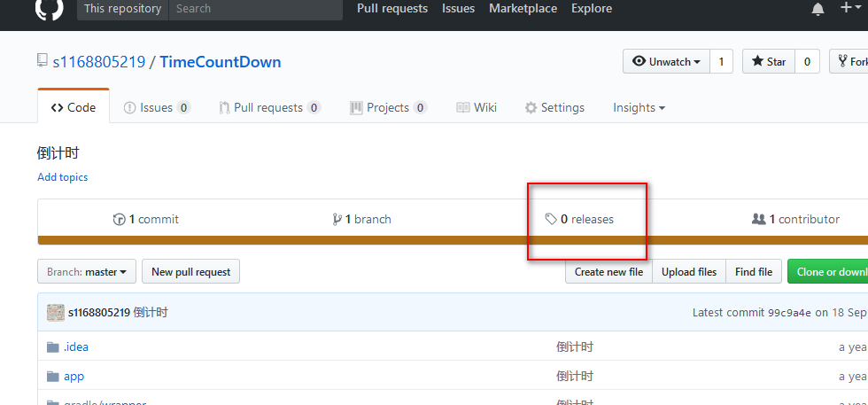View the 1 branch list
The width and height of the screenshot is (868, 405).
(x=362, y=220)
